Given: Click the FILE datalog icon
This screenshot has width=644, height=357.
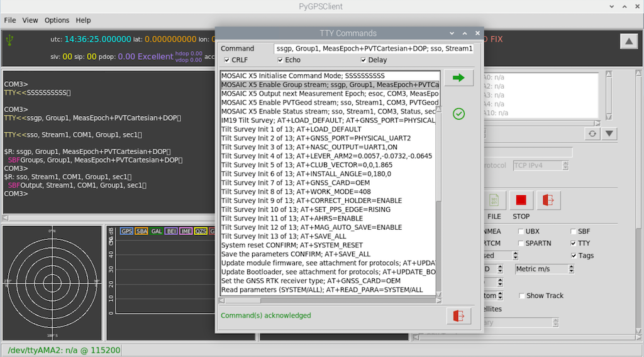Looking at the screenshot, I should [x=494, y=200].
